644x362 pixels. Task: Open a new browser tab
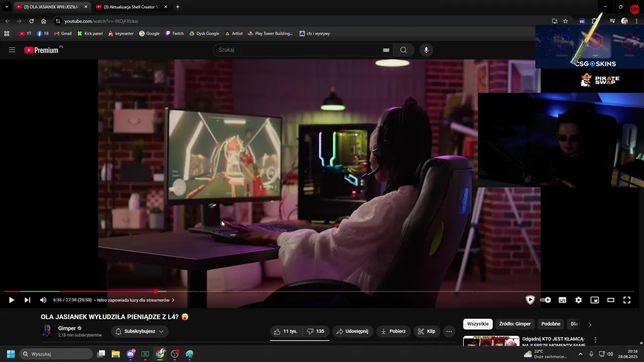[x=178, y=7]
